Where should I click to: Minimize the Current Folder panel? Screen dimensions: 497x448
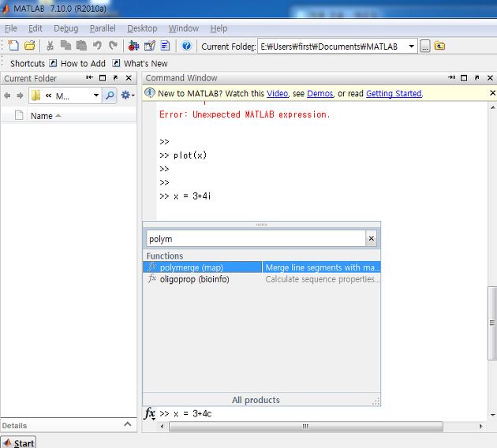click(x=90, y=77)
